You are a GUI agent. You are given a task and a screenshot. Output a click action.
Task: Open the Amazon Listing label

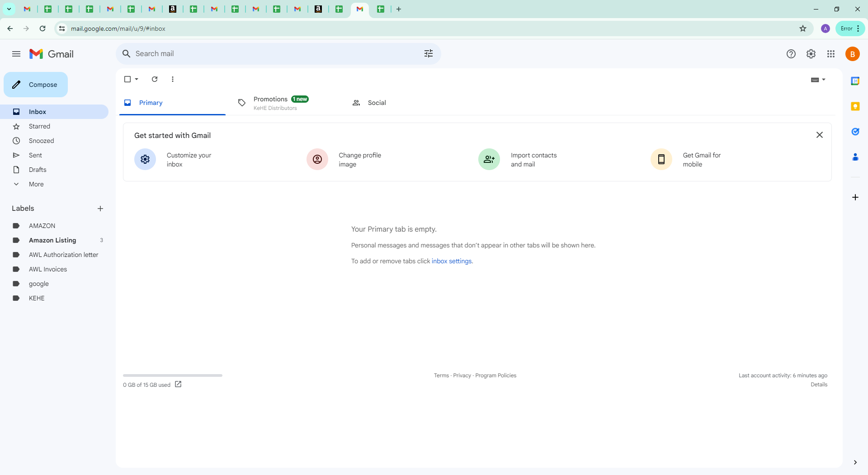[54, 240]
